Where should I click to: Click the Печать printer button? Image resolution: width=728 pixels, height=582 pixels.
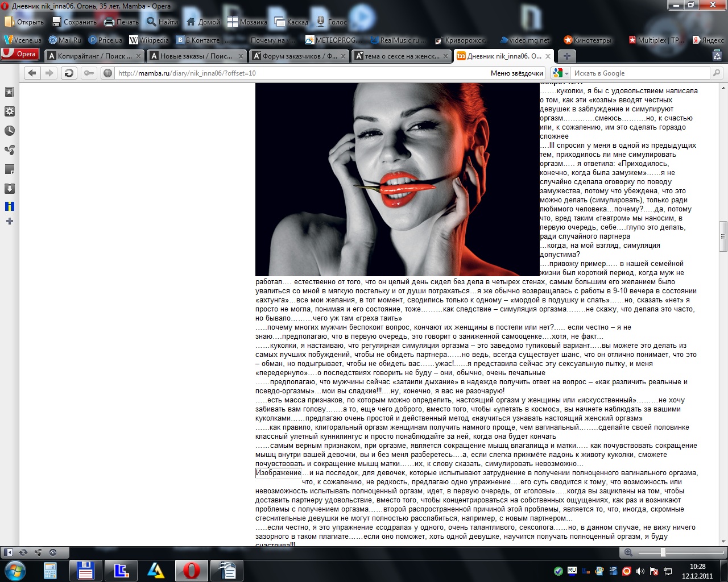tap(122, 22)
